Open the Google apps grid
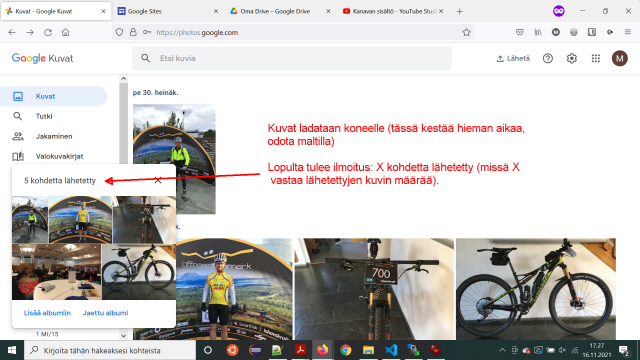This screenshot has width=640, height=360. coord(596,58)
